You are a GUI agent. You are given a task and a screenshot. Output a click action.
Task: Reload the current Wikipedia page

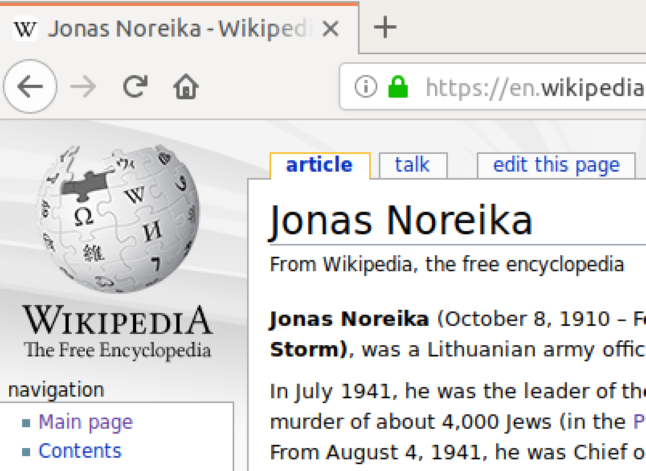tap(135, 87)
